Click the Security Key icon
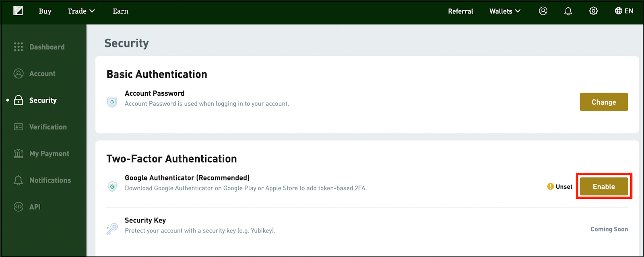644x257 pixels. click(112, 229)
